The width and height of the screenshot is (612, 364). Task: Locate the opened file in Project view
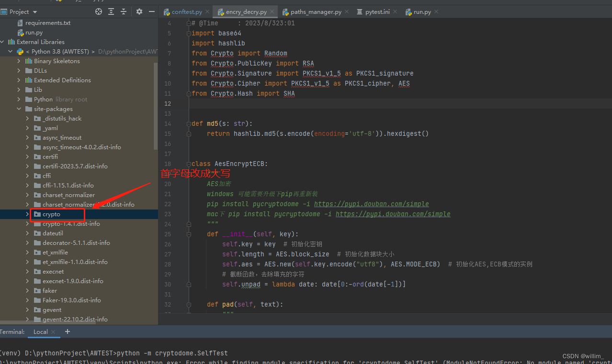click(98, 11)
